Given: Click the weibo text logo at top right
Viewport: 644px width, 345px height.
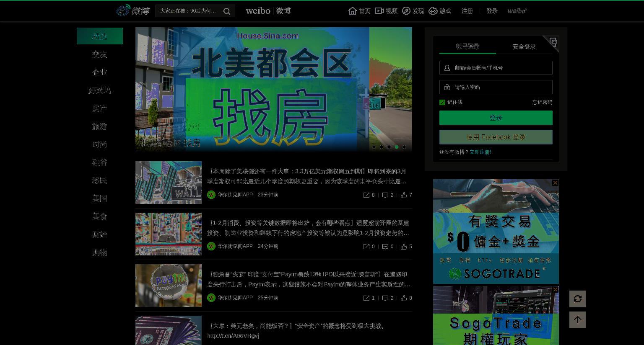Looking at the screenshot, I should pyautogui.click(x=517, y=11).
